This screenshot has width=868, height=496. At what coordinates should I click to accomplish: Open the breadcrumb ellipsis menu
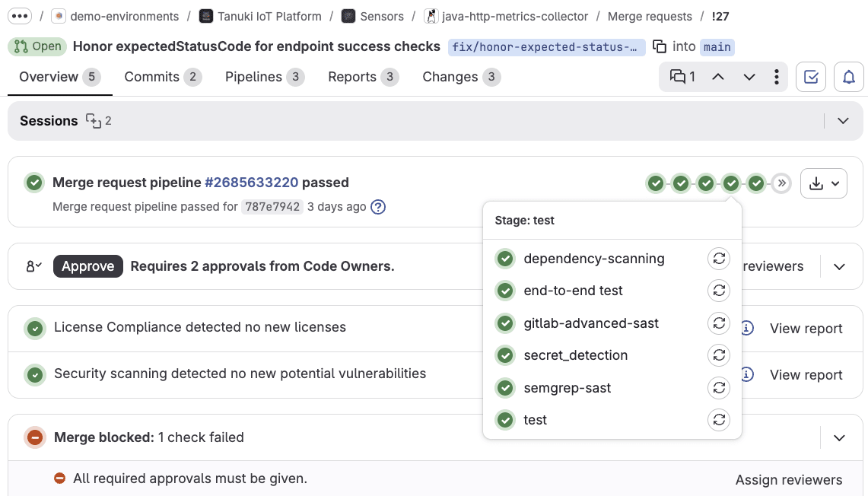pos(20,16)
